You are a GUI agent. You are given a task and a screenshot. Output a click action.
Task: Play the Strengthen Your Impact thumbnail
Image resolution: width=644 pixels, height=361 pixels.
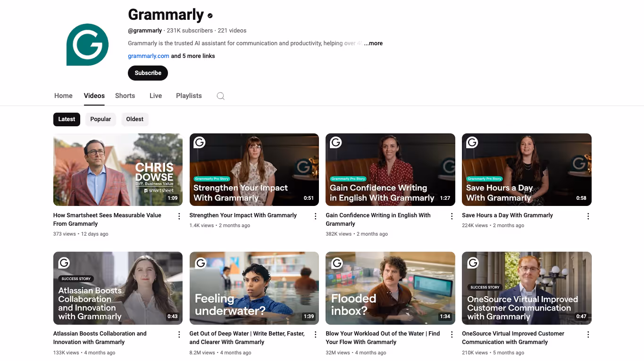point(254,170)
